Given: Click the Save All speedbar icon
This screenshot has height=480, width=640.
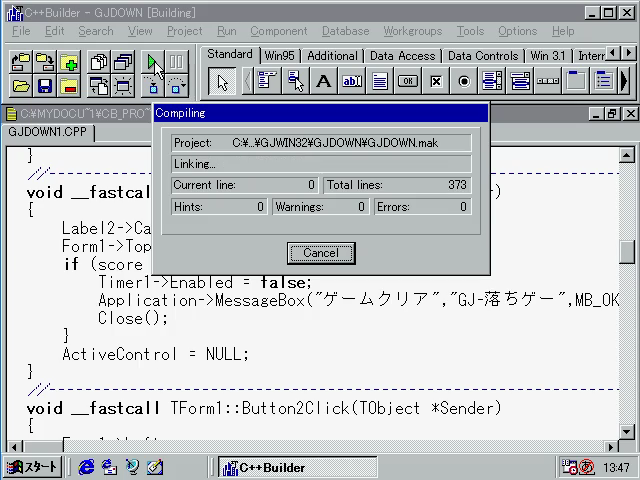Looking at the screenshot, I should [x=45, y=62].
